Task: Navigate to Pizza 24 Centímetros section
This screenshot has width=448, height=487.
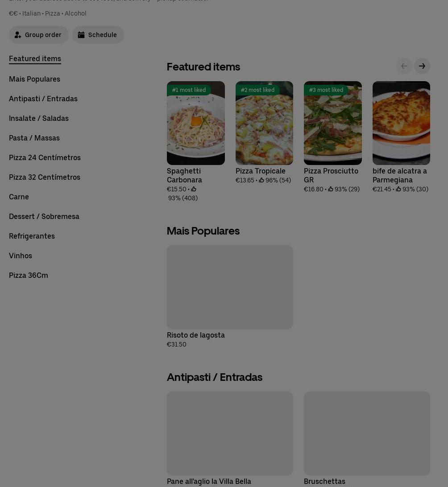Action: click(x=45, y=157)
